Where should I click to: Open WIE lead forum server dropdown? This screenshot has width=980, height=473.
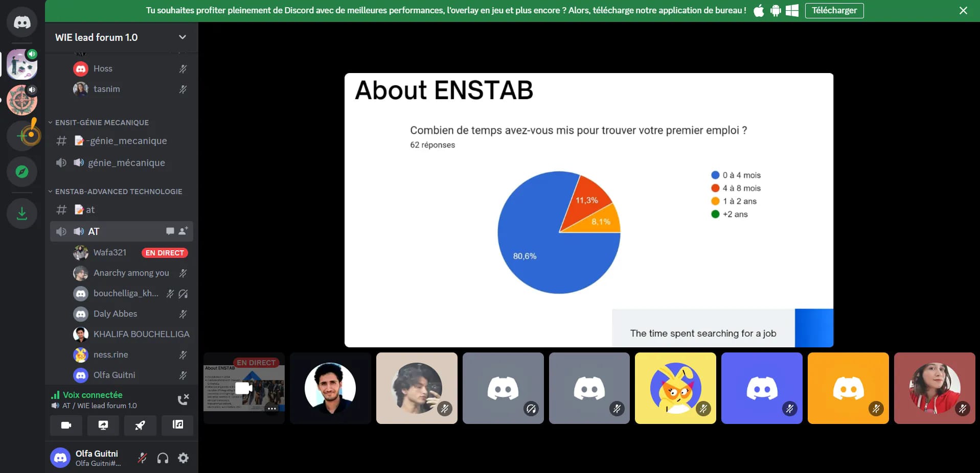click(x=182, y=37)
